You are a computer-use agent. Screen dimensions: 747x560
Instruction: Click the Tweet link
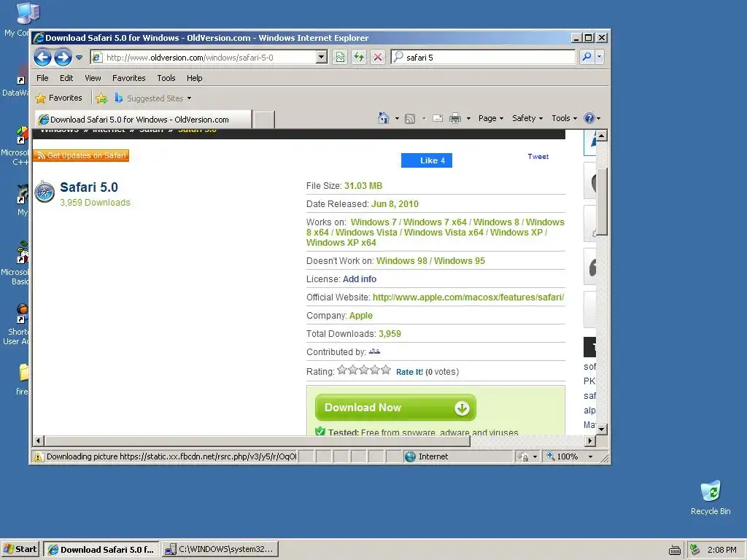click(x=538, y=157)
